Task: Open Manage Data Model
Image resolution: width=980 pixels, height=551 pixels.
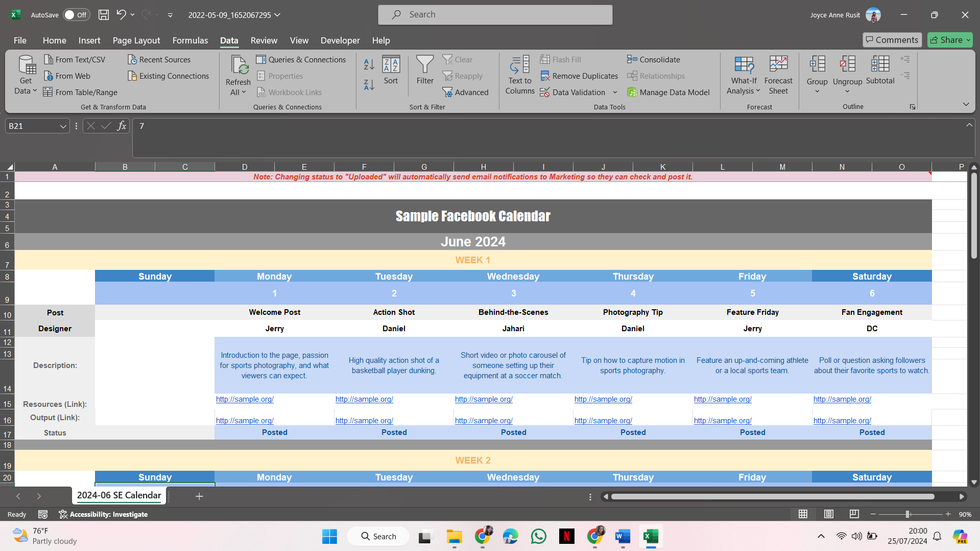Action: tap(668, 93)
